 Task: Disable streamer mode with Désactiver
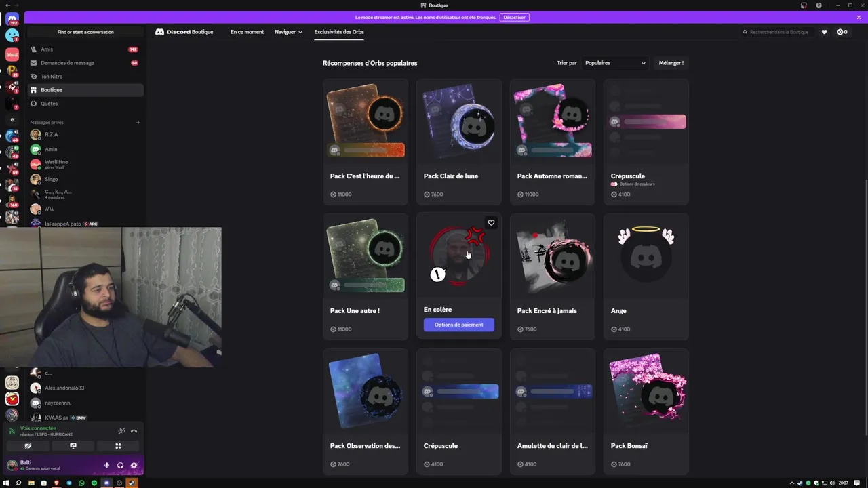(514, 17)
